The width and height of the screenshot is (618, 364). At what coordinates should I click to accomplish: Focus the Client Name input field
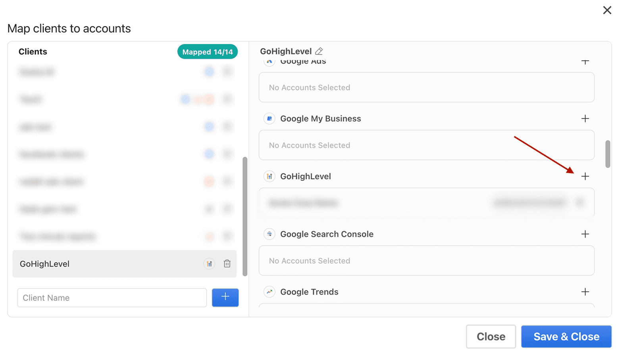tap(112, 298)
